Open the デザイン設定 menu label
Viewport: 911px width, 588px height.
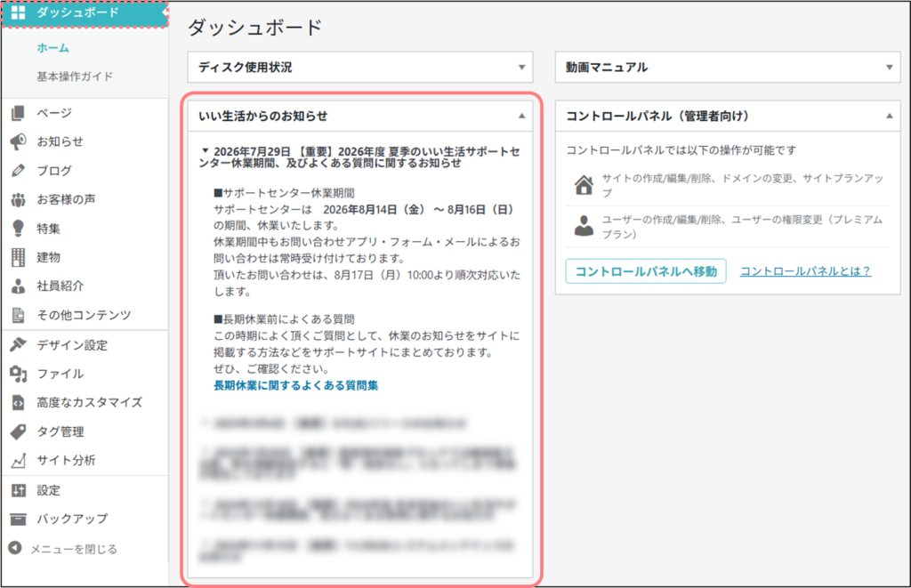tap(72, 345)
